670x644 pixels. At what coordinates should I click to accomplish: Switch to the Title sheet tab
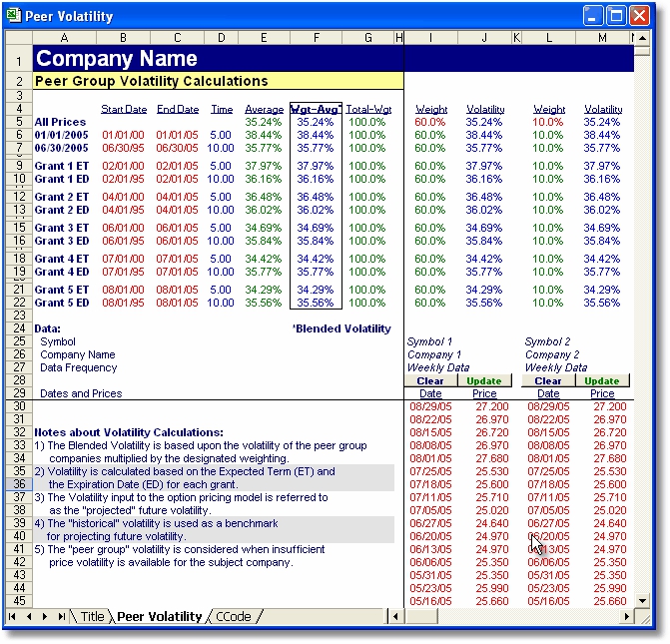[92, 617]
